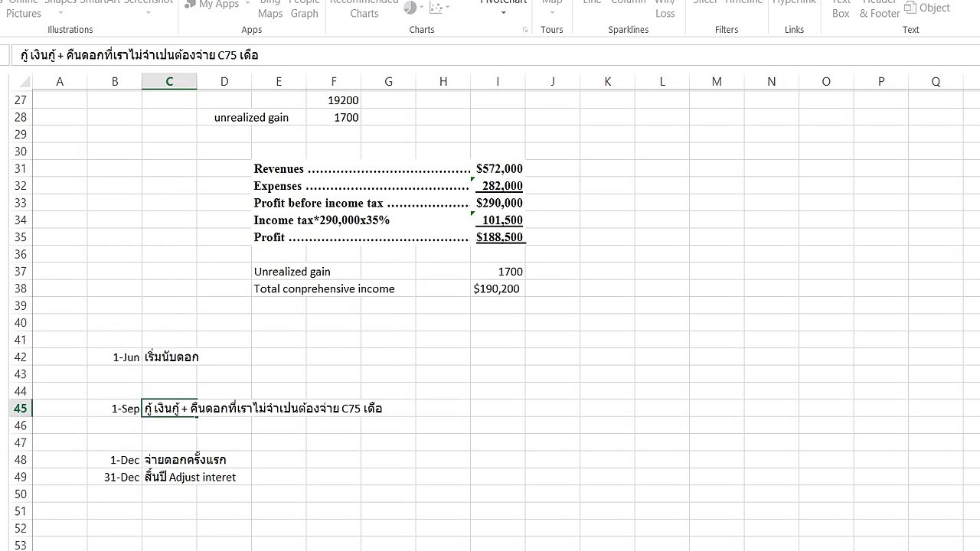The image size is (980, 551).
Task: Select column C header
Action: [169, 82]
